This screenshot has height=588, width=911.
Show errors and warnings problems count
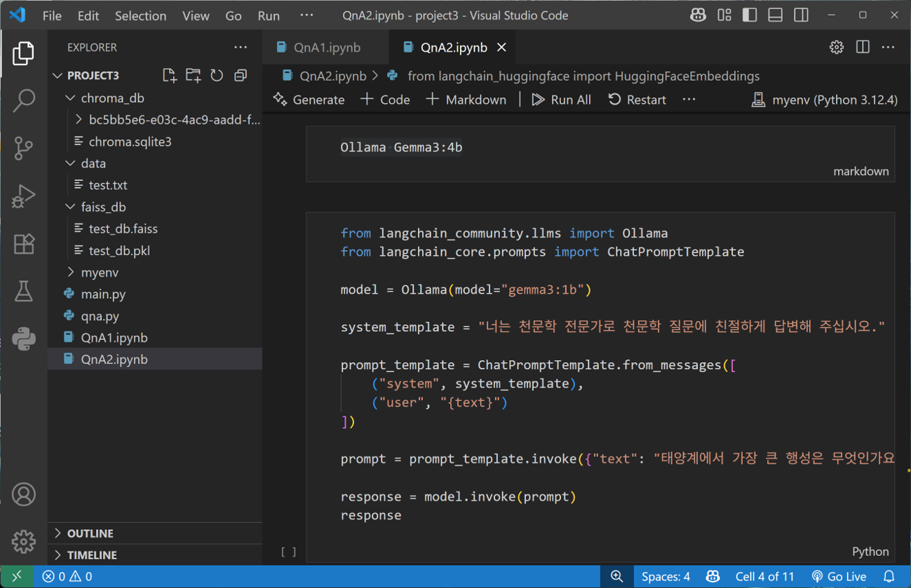(x=67, y=576)
